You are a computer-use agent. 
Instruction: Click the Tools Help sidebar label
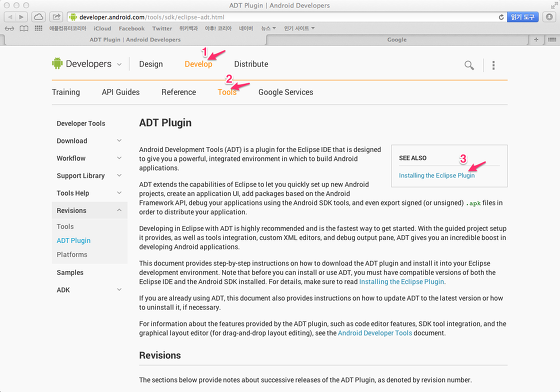pyautogui.click(x=73, y=193)
